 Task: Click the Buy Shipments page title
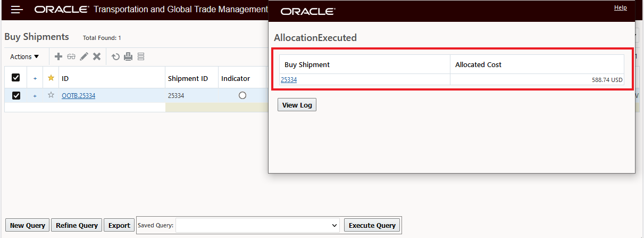[37, 37]
